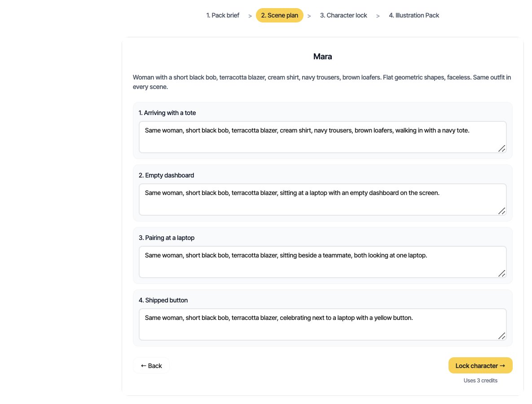
Task: Edit the Arriving with a tote description
Action: (x=323, y=137)
